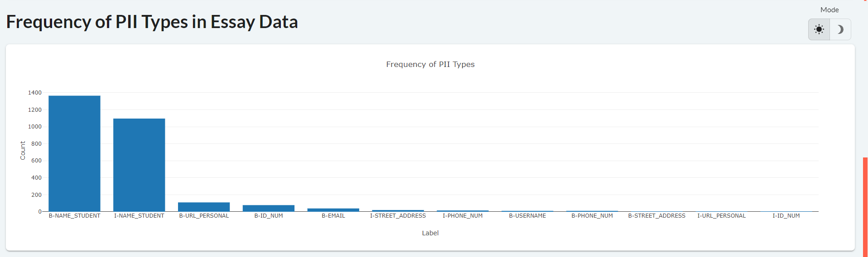Switch to dark mode moon icon
This screenshot has height=257, width=868.
[x=840, y=29]
